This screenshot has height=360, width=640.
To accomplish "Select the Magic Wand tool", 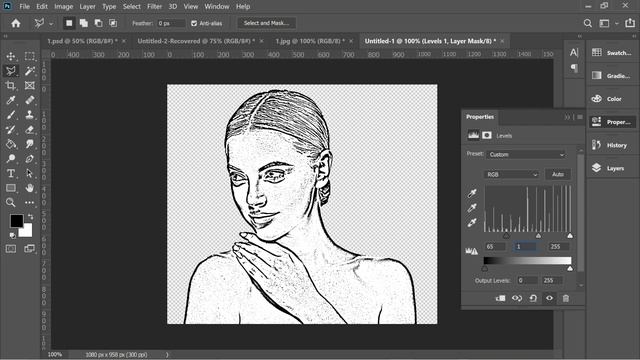I will pos(29,71).
